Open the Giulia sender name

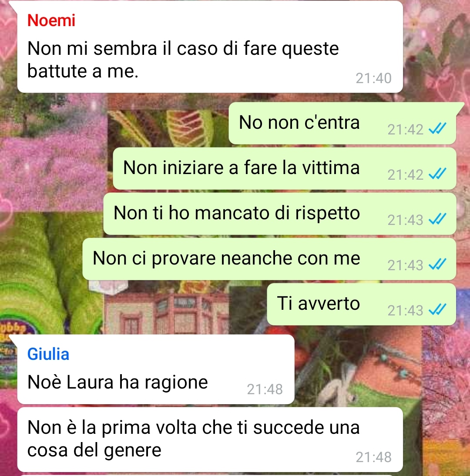pos(48,354)
